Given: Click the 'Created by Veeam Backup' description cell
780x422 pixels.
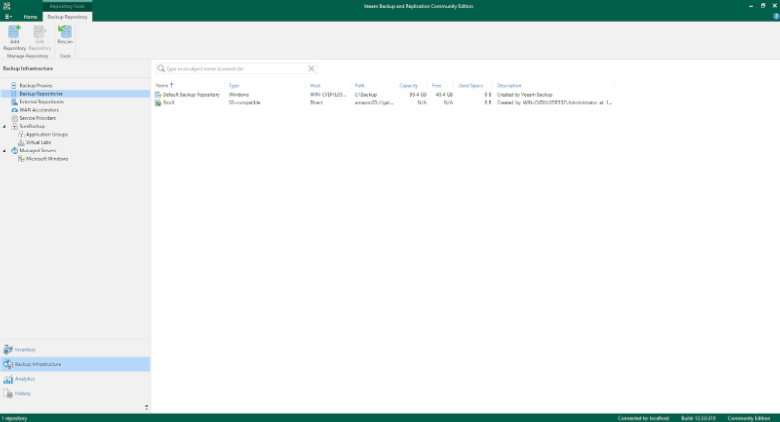Looking at the screenshot, I should click(x=525, y=95).
